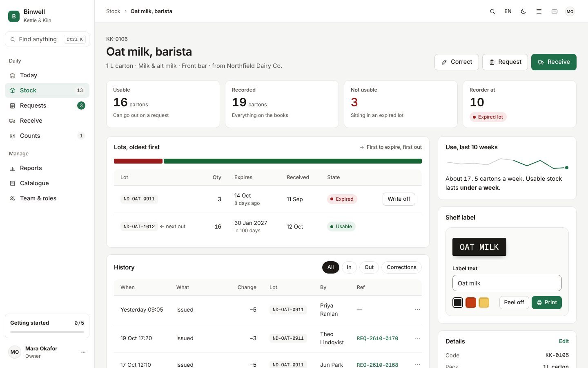Click the Correct pencil button
Image resolution: width=588 pixels, height=368 pixels.
coord(457,62)
